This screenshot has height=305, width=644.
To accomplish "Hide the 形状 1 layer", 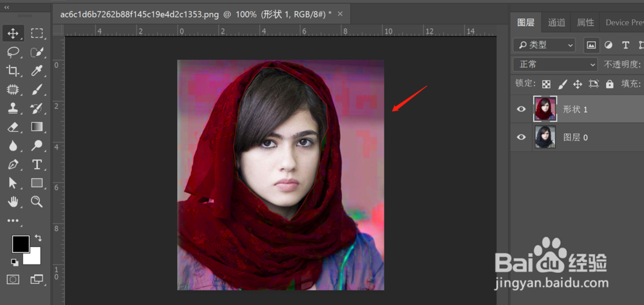I will point(521,109).
